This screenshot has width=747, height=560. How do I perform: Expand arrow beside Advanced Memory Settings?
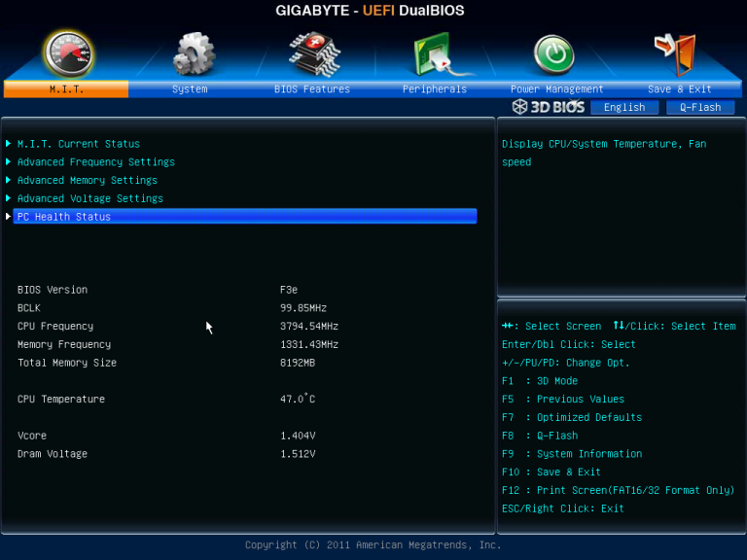tap(8, 180)
